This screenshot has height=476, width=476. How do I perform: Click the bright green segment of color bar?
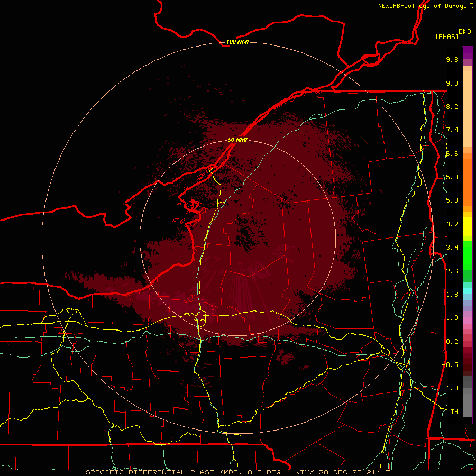click(x=467, y=255)
